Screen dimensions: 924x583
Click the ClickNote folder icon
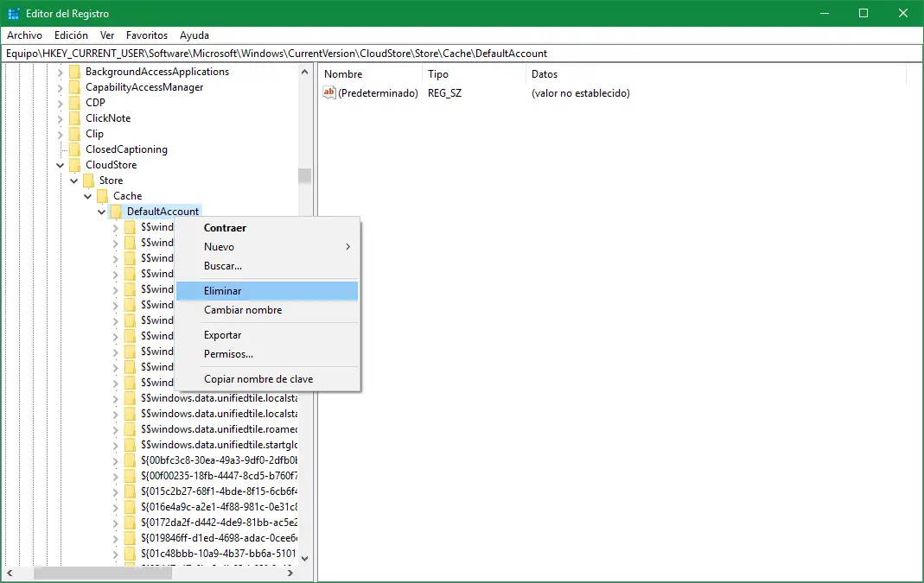coord(74,118)
